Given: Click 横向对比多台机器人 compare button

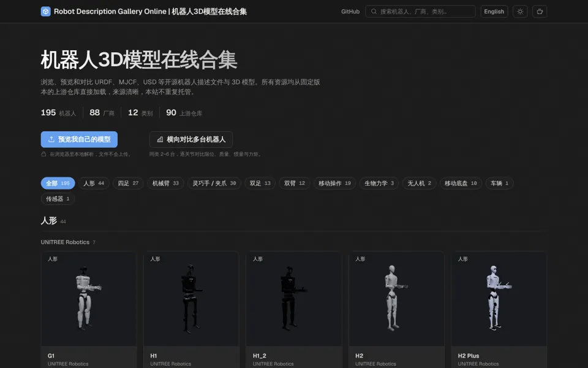Looking at the screenshot, I should (191, 139).
